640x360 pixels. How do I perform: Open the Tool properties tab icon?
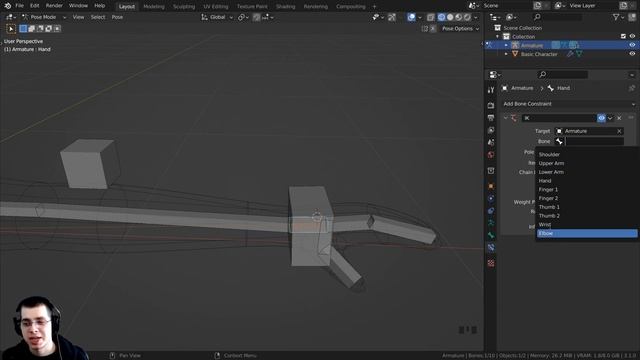[491, 90]
